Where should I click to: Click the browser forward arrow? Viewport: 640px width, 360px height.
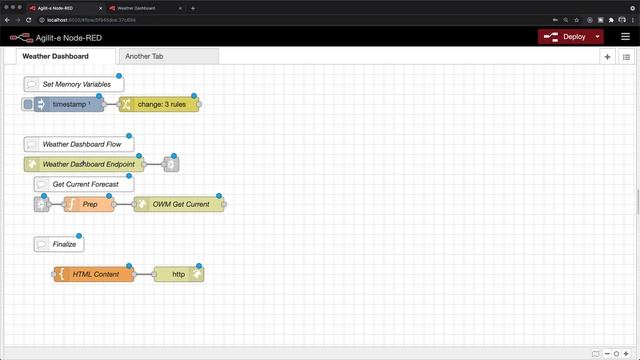18,20
